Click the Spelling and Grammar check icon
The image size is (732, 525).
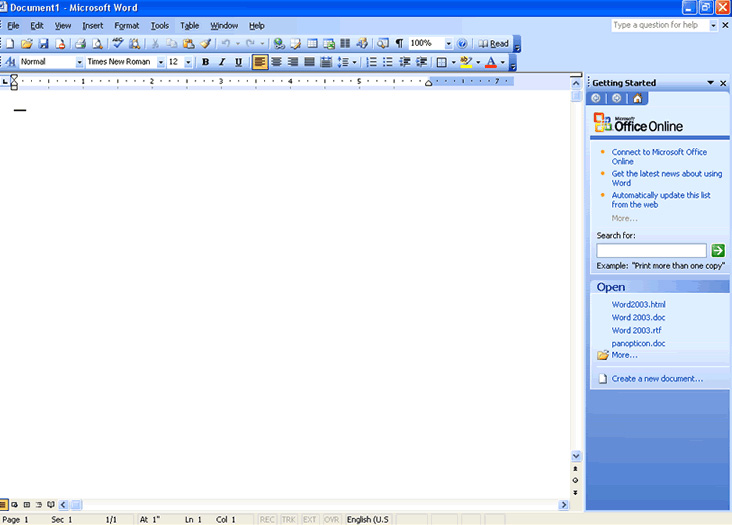tap(118, 44)
